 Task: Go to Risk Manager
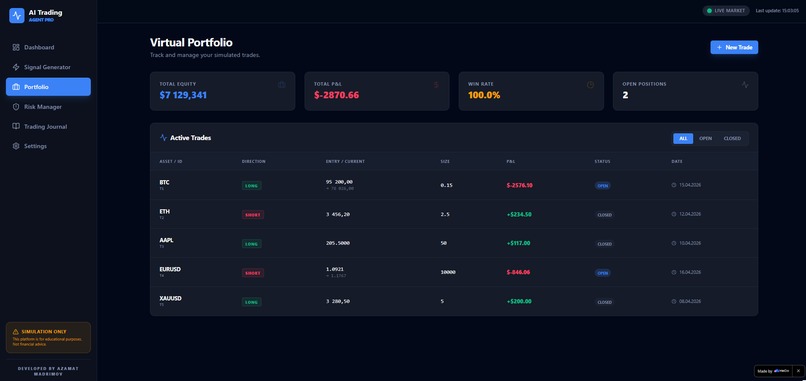(48, 107)
